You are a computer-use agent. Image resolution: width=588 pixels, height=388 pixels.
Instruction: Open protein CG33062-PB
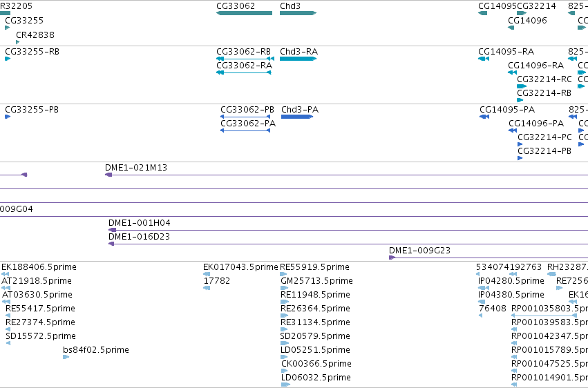pos(245,117)
